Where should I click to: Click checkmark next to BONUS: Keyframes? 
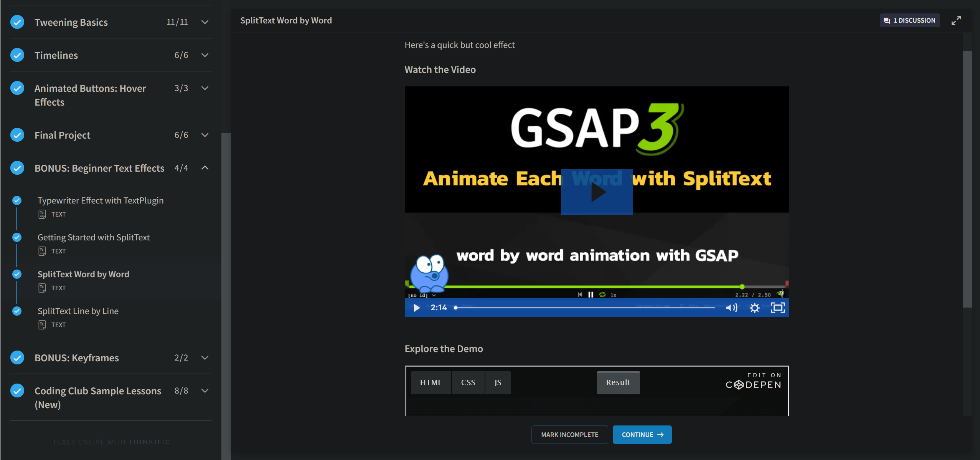tap(17, 357)
